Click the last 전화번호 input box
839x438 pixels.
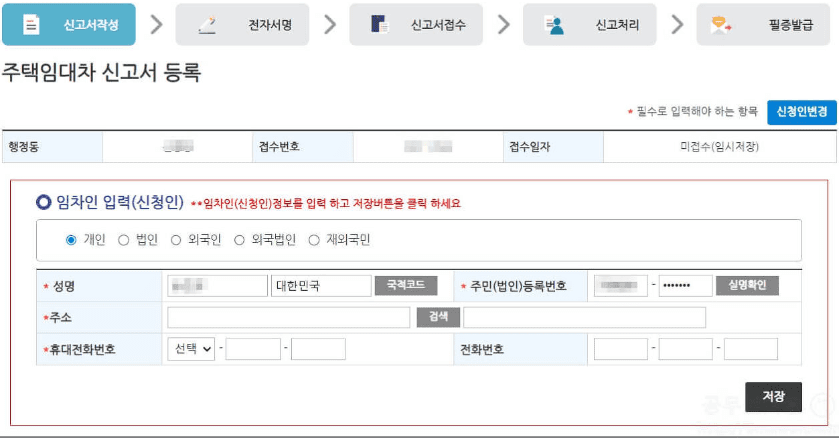click(x=751, y=349)
